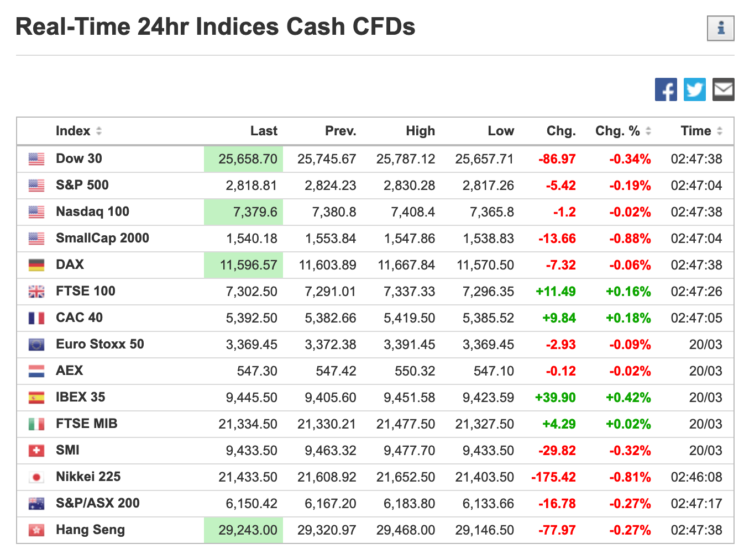The image size is (744, 560).
Task: Click the High column header
Action: pyautogui.click(x=420, y=131)
